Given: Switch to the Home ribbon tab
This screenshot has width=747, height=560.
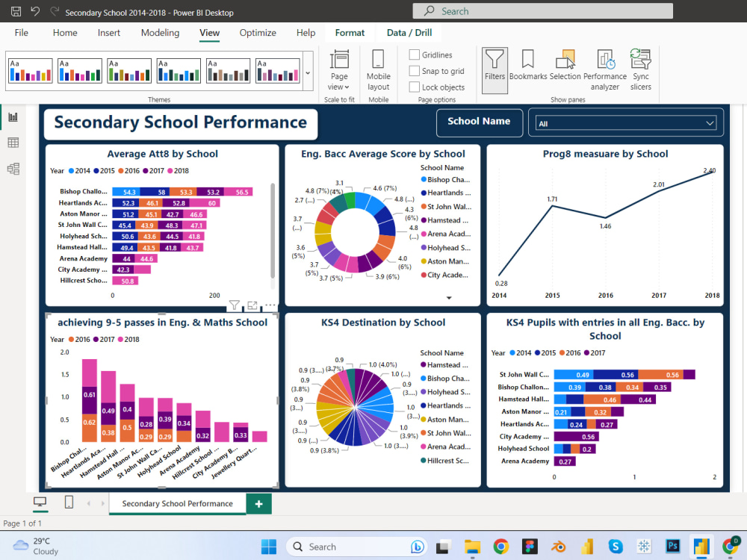Looking at the screenshot, I should click(x=65, y=33).
